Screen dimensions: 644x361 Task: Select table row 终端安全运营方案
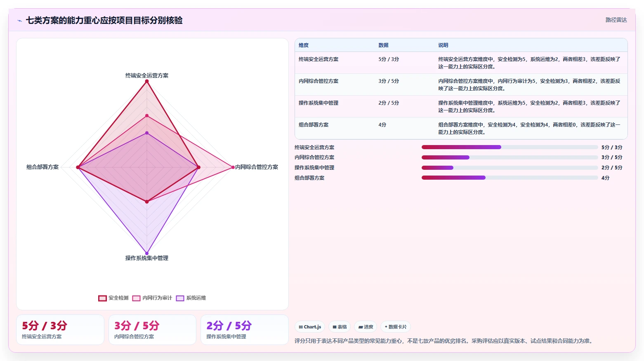pos(461,63)
